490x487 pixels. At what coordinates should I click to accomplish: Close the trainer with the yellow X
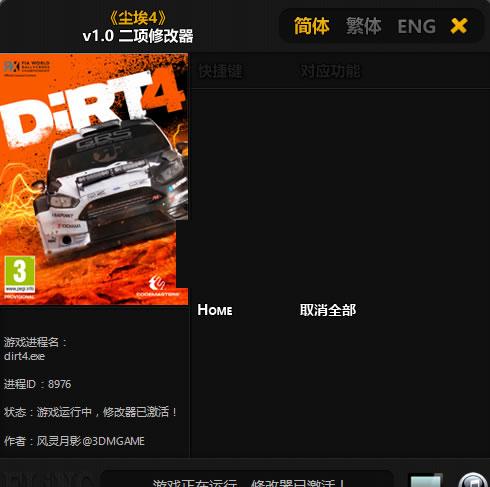459,26
